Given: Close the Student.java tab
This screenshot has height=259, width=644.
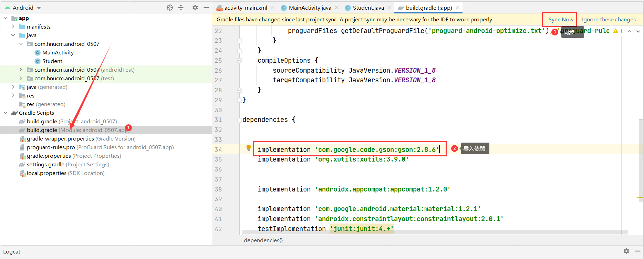Looking at the screenshot, I should pyautogui.click(x=389, y=8).
